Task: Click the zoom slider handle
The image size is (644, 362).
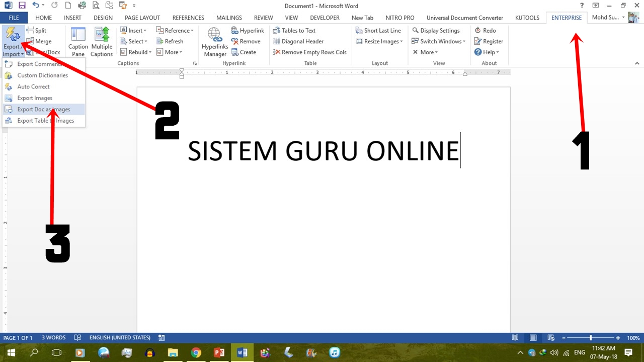Action: coord(591,338)
